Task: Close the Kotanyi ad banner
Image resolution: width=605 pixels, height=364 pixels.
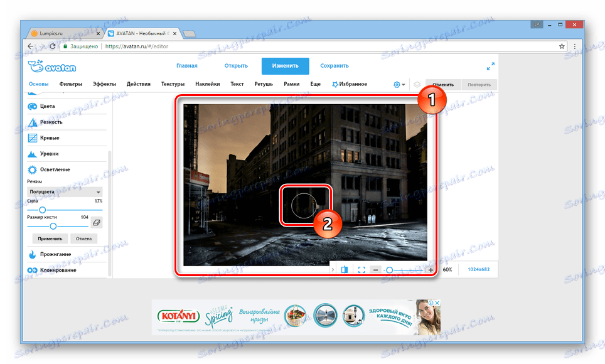Action: [x=437, y=303]
